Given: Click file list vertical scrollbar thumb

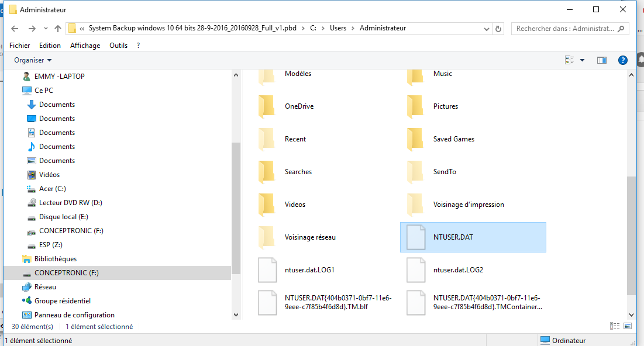Looking at the screenshot, I should 631,235.
